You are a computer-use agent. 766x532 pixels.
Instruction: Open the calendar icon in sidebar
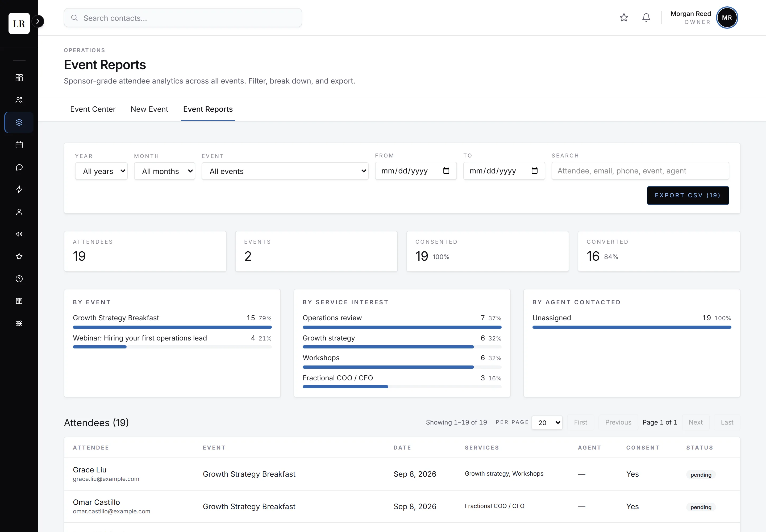click(x=19, y=145)
